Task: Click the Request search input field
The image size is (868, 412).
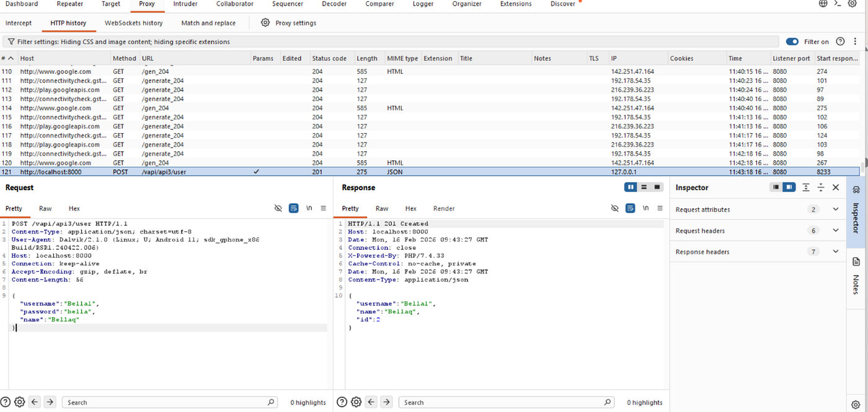Action: (x=170, y=402)
